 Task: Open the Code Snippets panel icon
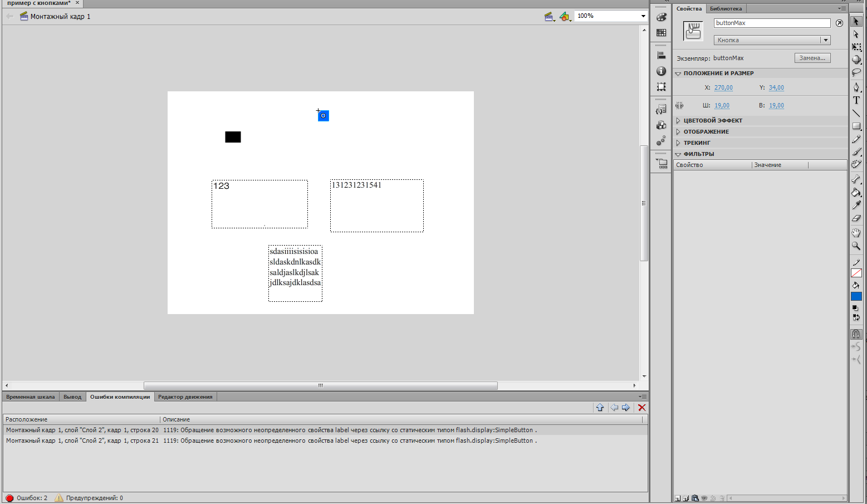point(661,110)
